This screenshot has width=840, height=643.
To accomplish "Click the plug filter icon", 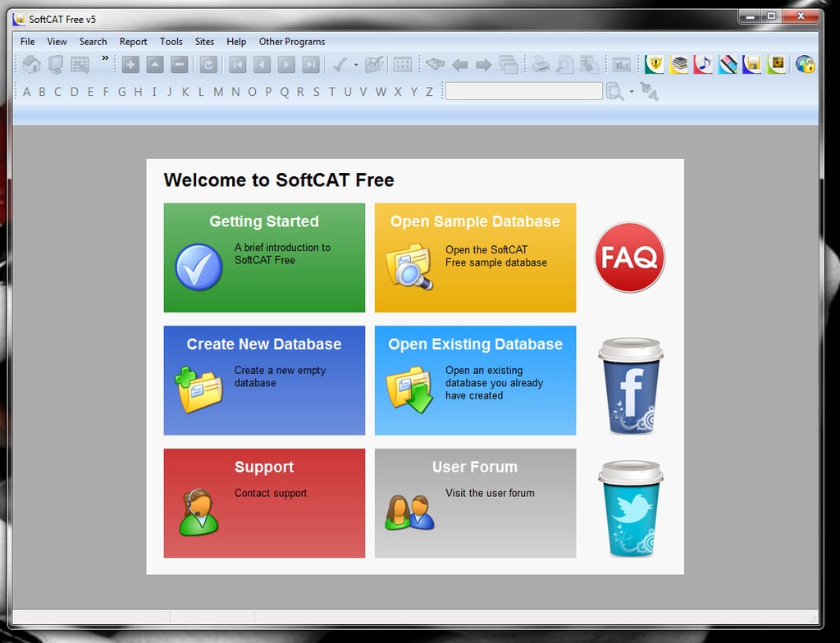I will coord(650,92).
